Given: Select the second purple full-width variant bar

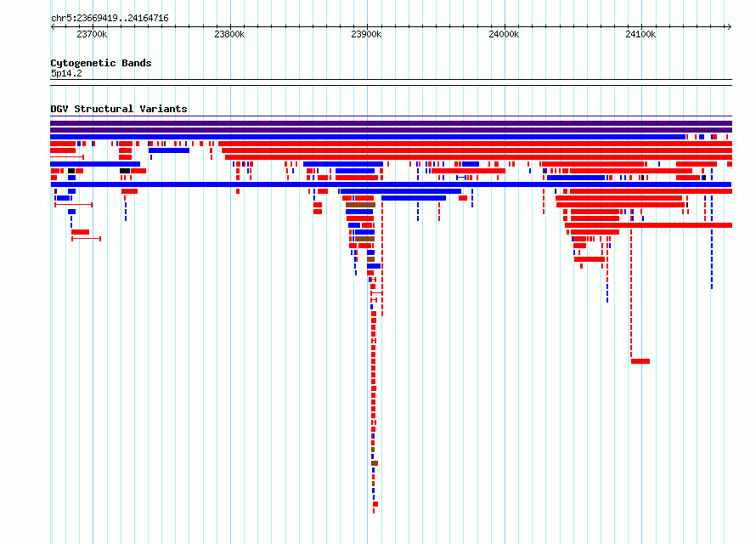Looking at the screenshot, I should [x=391, y=130].
